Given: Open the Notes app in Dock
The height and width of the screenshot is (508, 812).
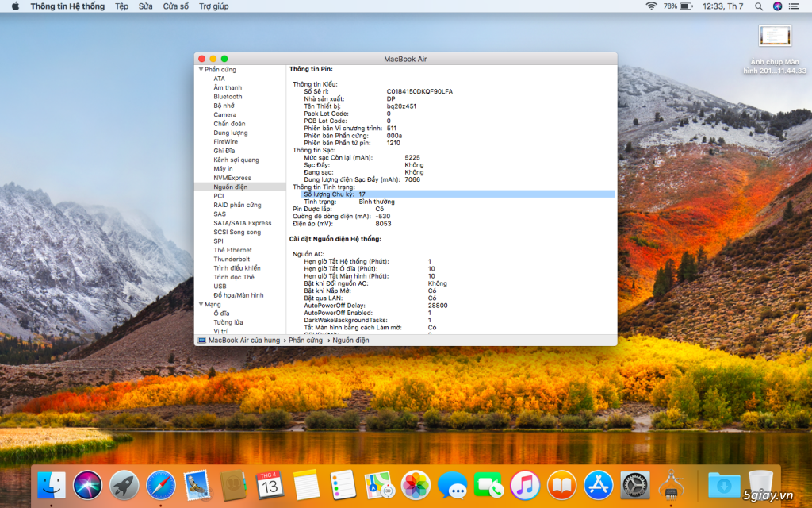Looking at the screenshot, I should (306, 485).
